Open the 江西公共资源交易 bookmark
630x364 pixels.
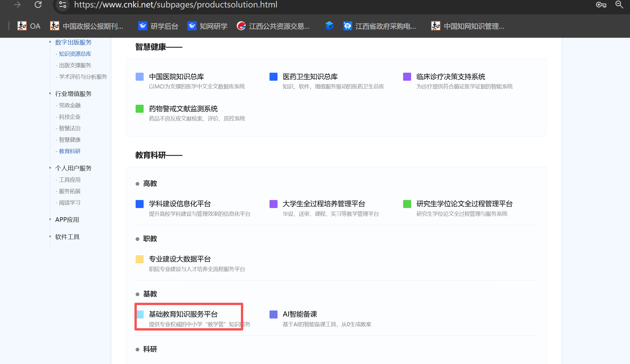click(x=273, y=26)
